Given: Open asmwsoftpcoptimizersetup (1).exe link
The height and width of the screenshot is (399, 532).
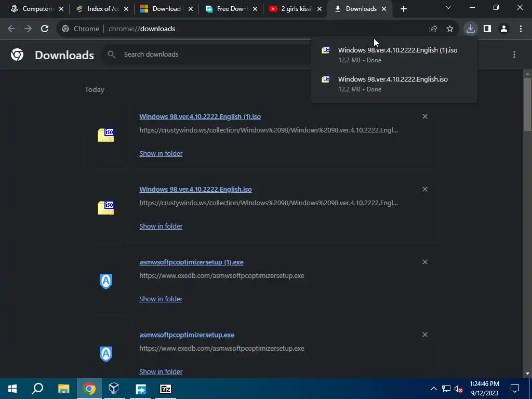Looking at the screenshot, I should 191,262.
